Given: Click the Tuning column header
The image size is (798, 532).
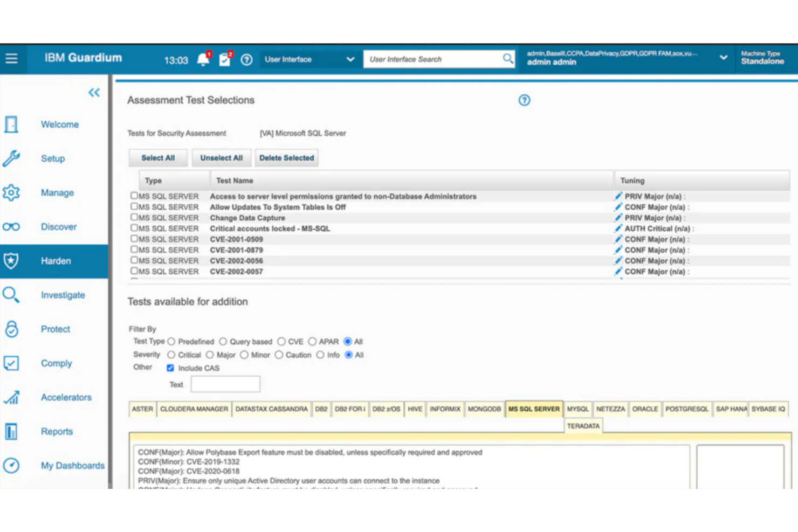Looking at the screenshot, I should 702,181.
